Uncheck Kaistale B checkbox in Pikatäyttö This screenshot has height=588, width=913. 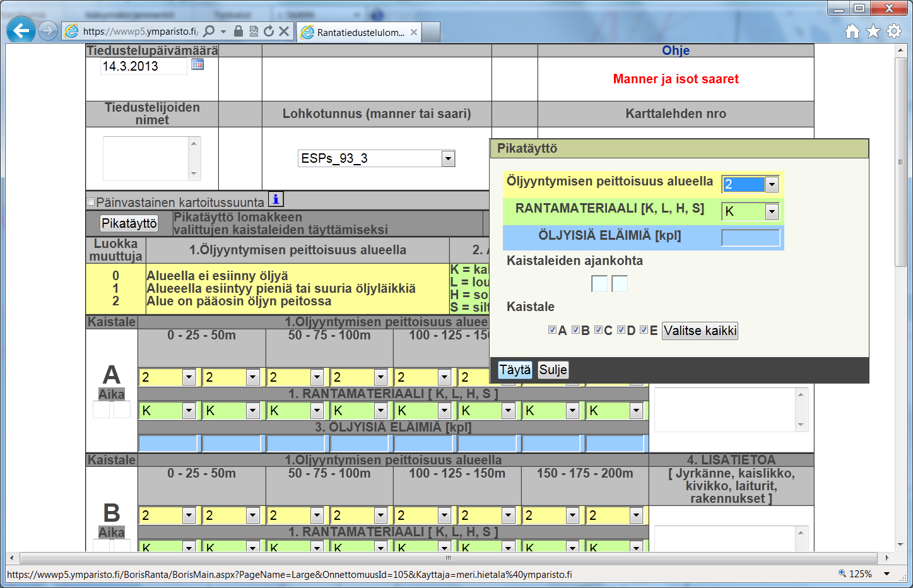coord(575,330)
